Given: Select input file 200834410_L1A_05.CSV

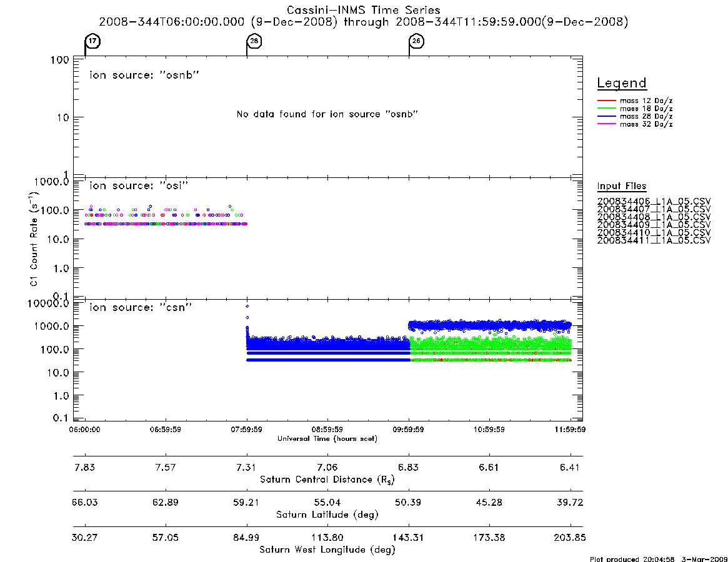Looking at the screenshot, I should coord(654,232).
